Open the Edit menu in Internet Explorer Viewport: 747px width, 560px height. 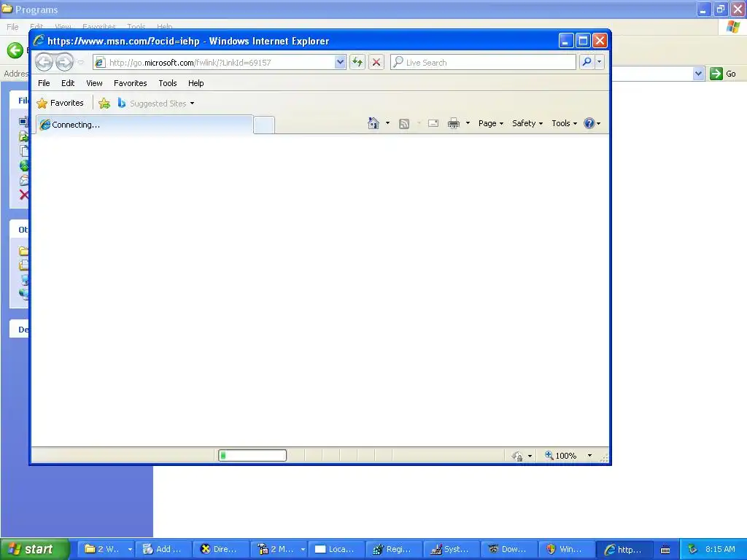[68, 83]
